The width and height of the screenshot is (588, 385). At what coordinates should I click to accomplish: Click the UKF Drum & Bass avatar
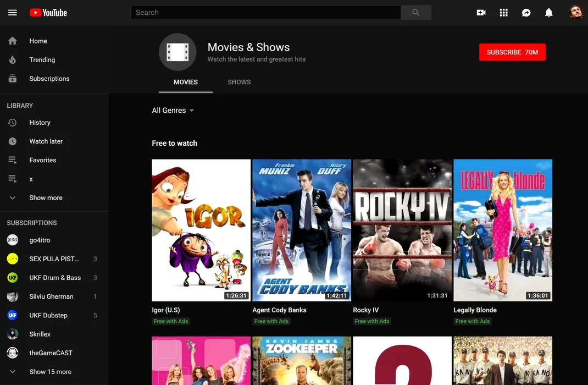(x=13, y=277)
